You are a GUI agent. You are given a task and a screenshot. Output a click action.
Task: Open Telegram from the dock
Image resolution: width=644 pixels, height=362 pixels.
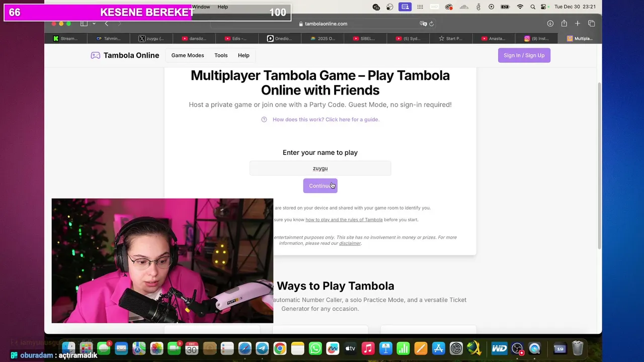point(262,348)
